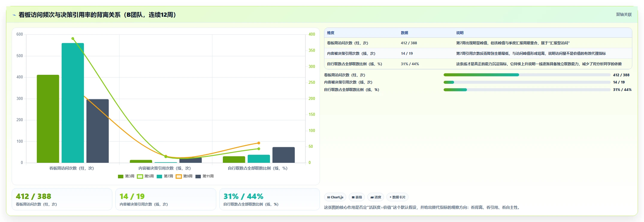
Task: Click the orange line's final data point
Action: coord(259,143)
